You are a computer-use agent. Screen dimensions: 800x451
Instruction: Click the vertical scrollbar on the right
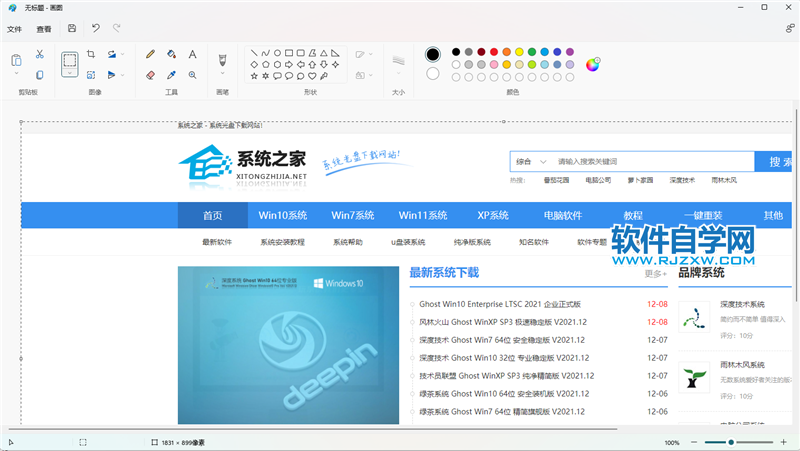796,204
